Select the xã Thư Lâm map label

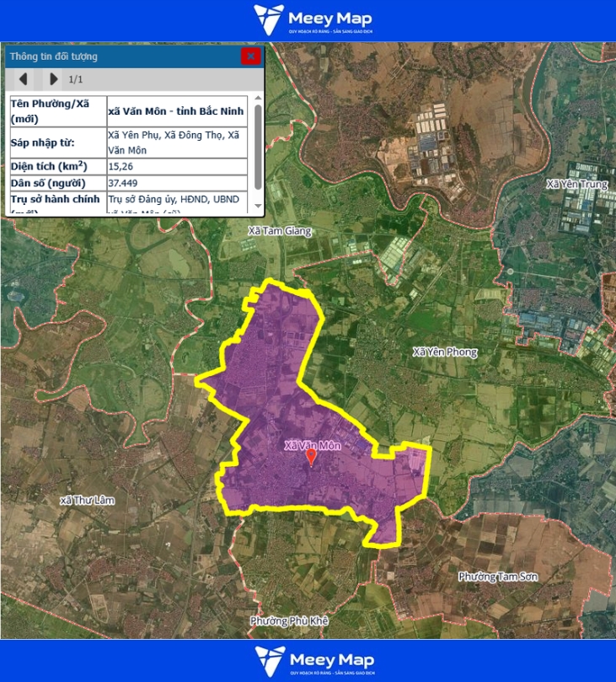[x=87, y=500]
